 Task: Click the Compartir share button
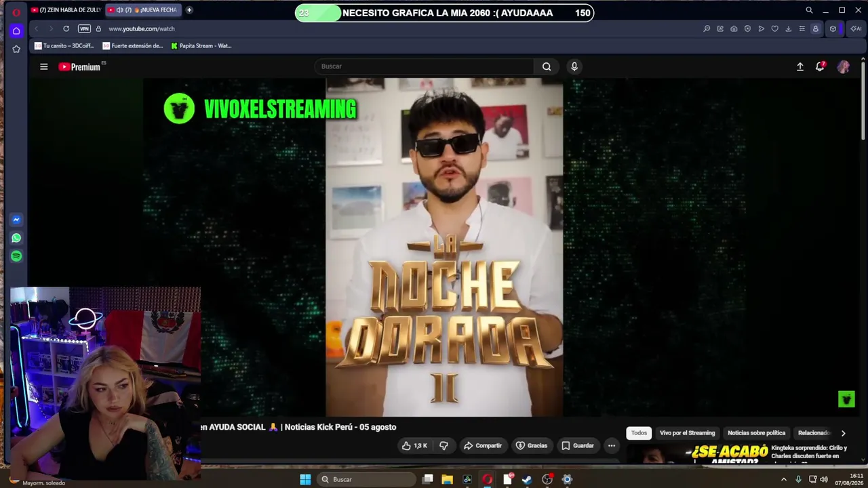pyautogui.click(x=483, y=445)
